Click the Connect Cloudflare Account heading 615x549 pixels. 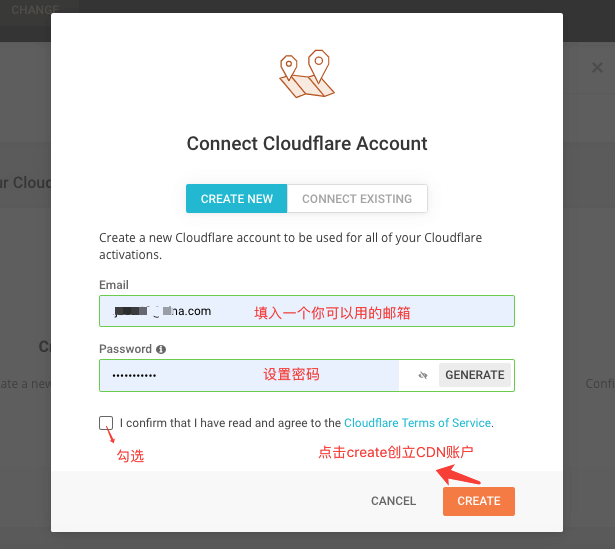pos(307,144)
